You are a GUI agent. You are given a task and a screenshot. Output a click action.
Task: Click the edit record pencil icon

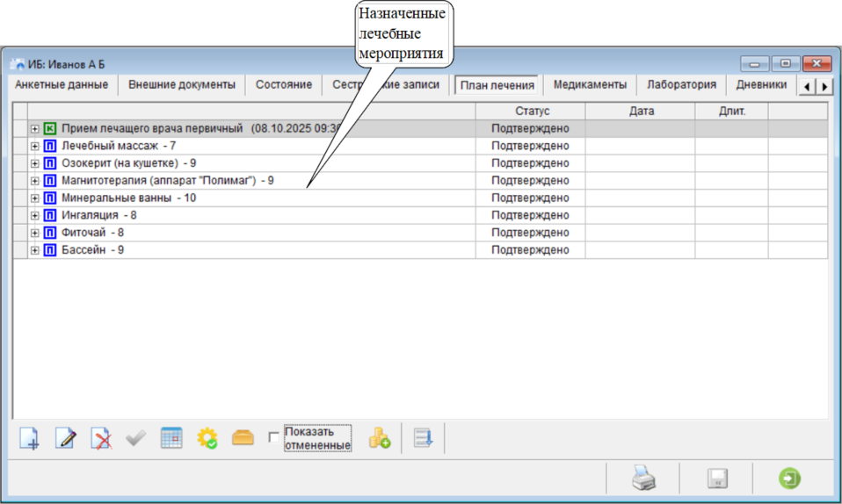tap(66, 438)
